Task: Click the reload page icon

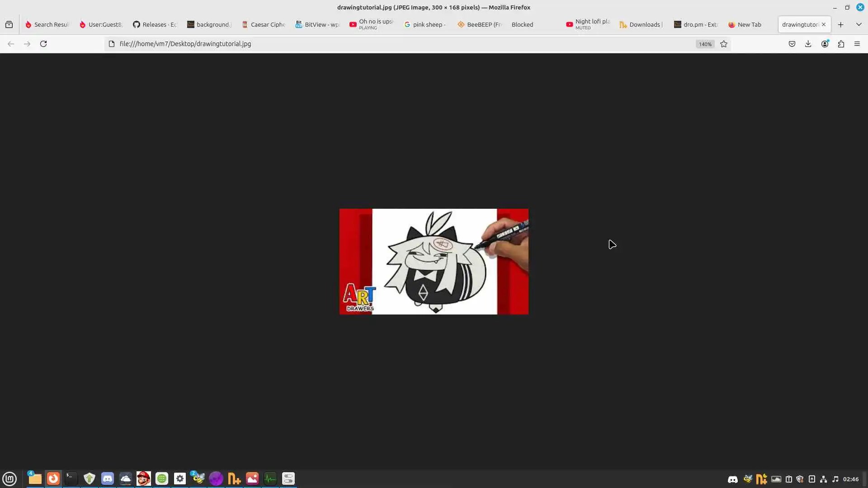Action: point(43,44)
